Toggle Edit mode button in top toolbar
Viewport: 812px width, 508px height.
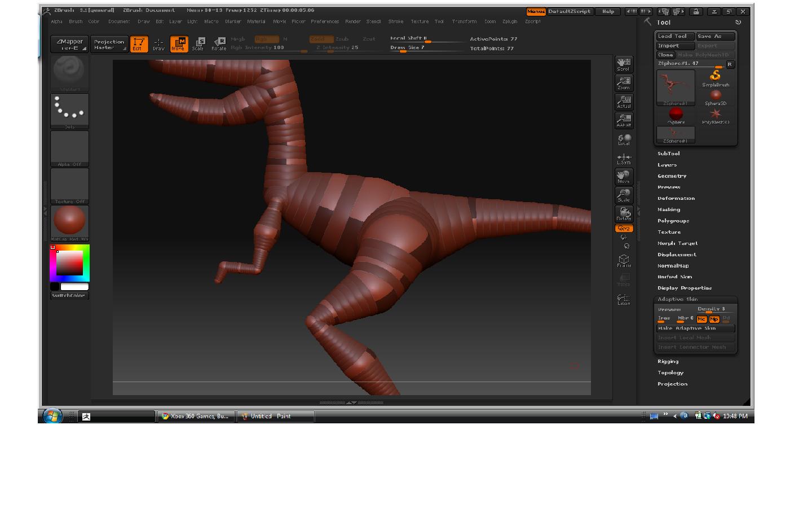pyautogui.click(x=138, y=44)
